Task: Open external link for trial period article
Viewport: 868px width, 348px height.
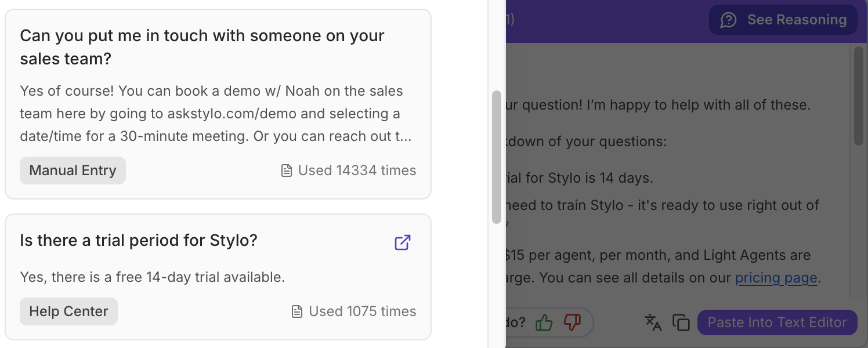Action: pos(403,242)
